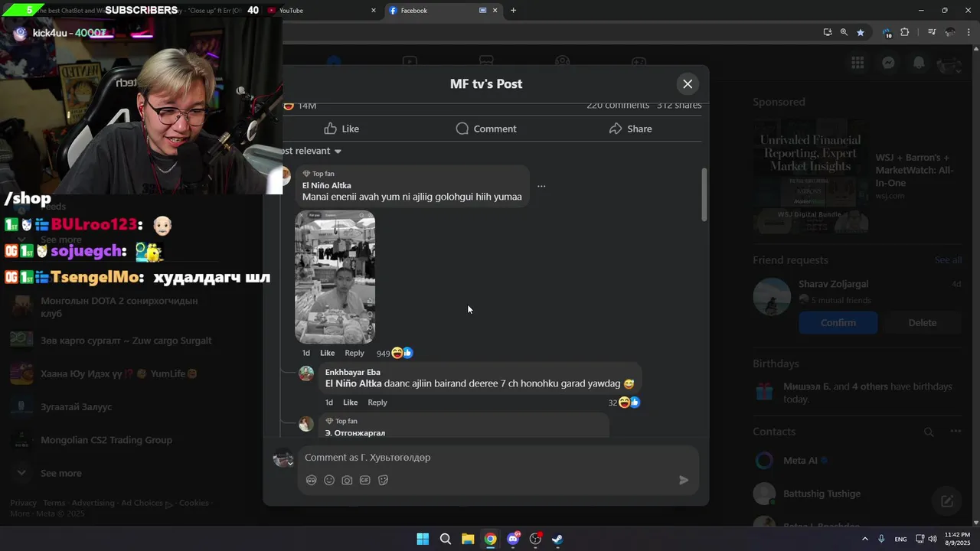The width and height of the screenshot is (980, 551).
Task: Start a new message with compose icon
Action: pos(947,501)
